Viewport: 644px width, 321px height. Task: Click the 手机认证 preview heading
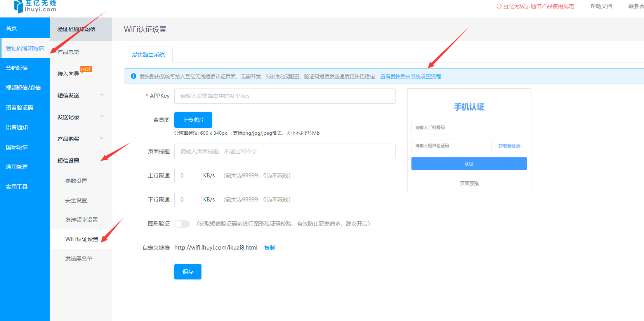point(469,107)
